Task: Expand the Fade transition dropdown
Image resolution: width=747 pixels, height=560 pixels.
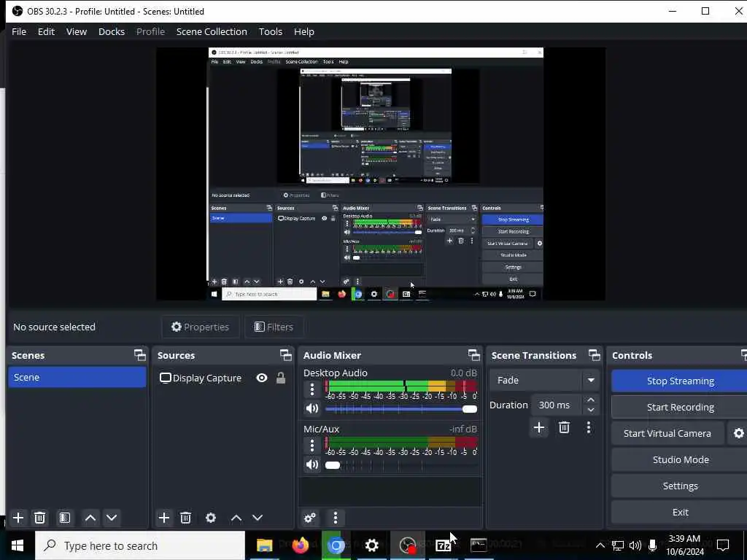Action: coord(591,380)
